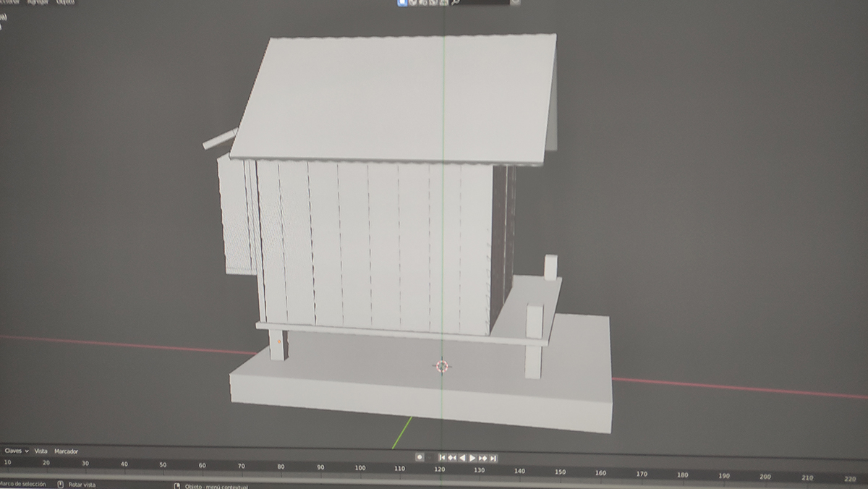Image resolution: width=868 pixels, height=489 pixels.
Task: Open the Agregar menu in the viewport header
Action: coord(36,2)
